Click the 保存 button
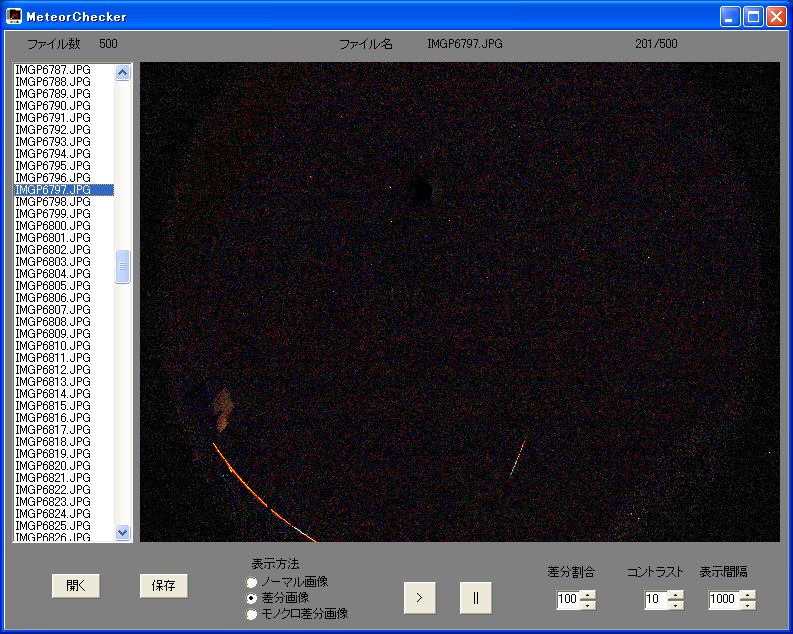Viewport: 793px width, 634px height. click(x=164, y=586)
